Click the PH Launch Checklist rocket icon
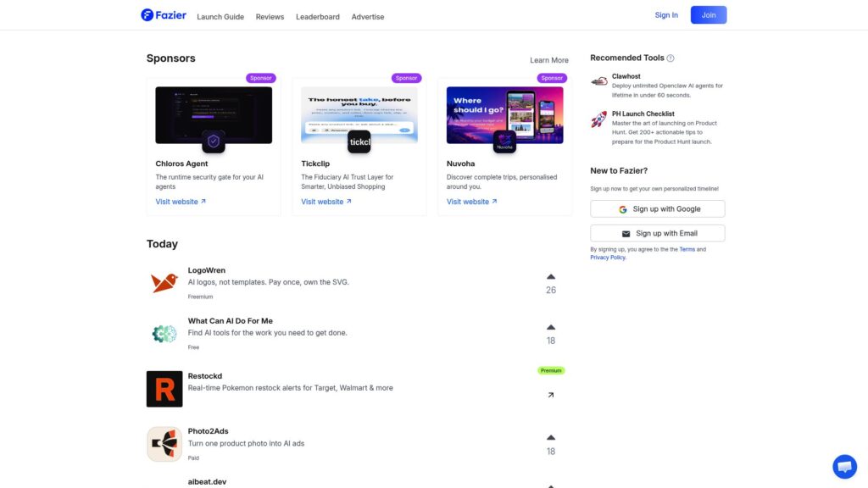 pos(599,119)
